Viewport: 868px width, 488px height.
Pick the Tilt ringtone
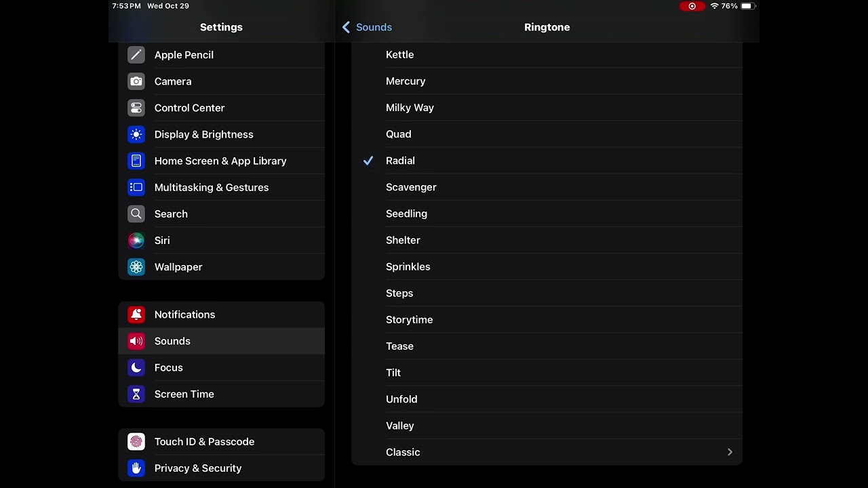(547, 372)
